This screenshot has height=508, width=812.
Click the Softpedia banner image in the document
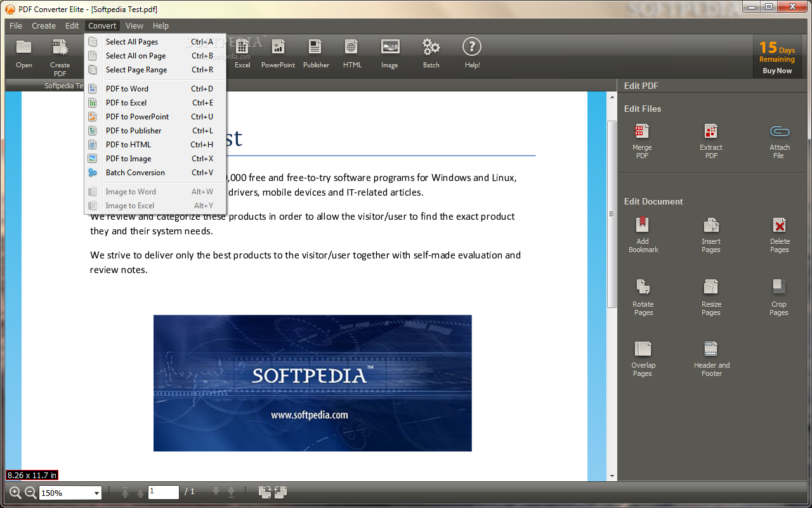coord(313,383)
